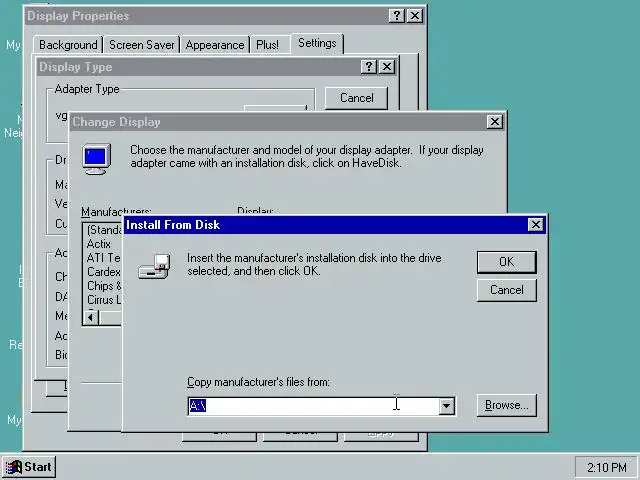This screenshot has width=640, height=480.
Task: Select Cardex manufacturer entry
Action: (x=103, y=272)
